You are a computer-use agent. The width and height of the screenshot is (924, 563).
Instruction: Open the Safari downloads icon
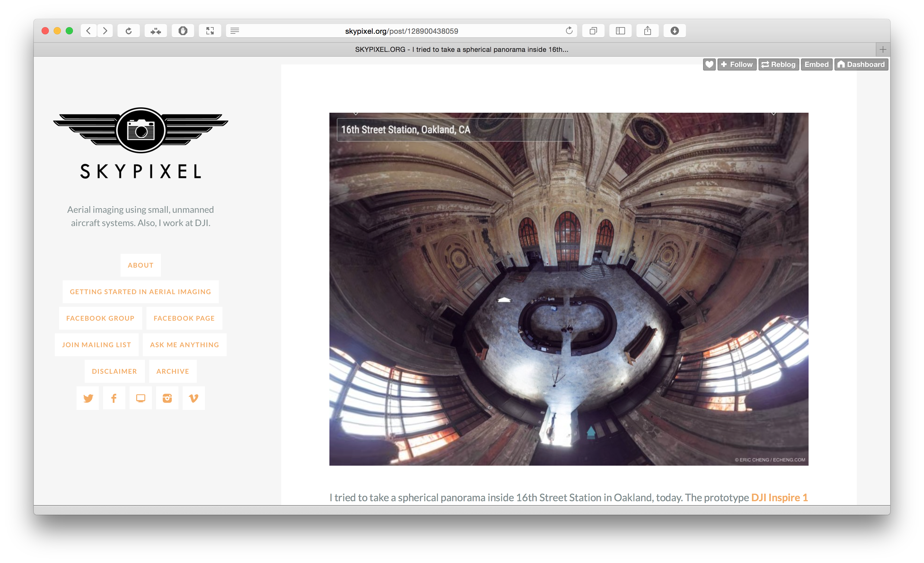coord(674,31)
